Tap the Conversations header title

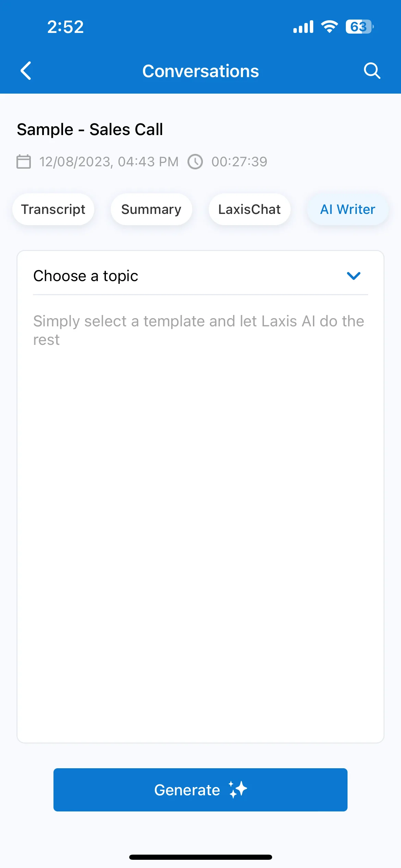[200, 71]
